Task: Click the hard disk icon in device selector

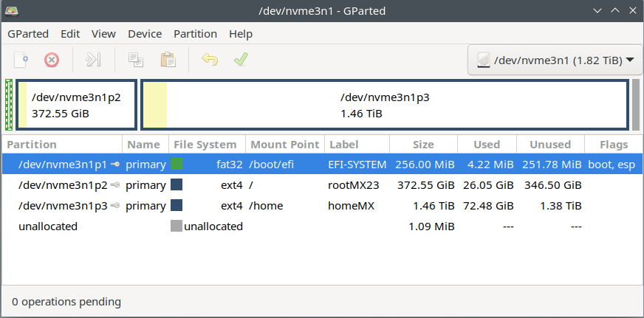Action: point(484,61)
